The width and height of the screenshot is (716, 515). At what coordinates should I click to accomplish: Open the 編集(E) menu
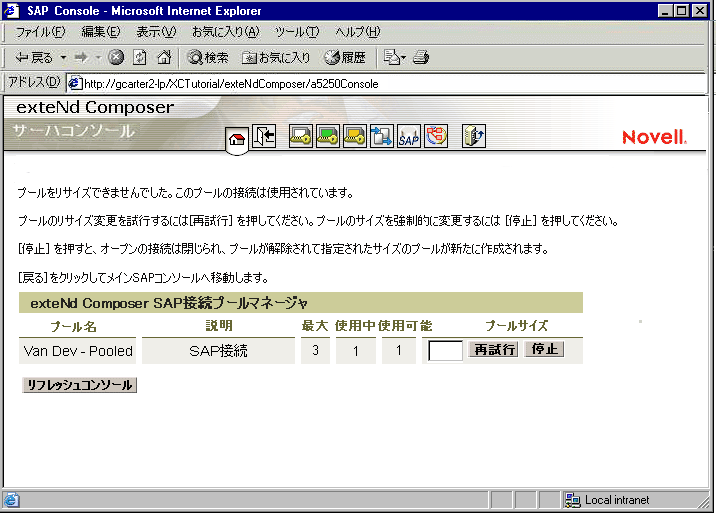(101, 32)
